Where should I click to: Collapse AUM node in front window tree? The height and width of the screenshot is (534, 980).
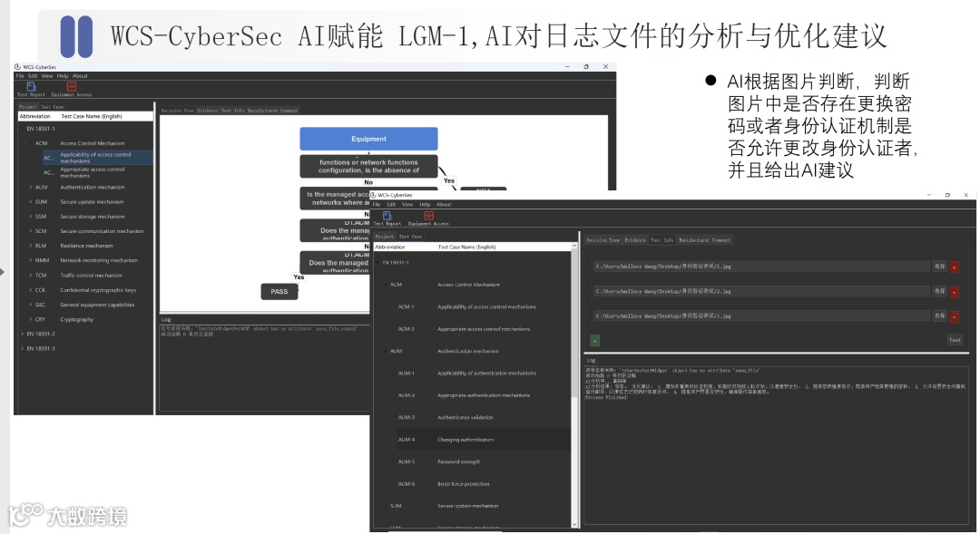pyautogui.click(x=385, y=351)
